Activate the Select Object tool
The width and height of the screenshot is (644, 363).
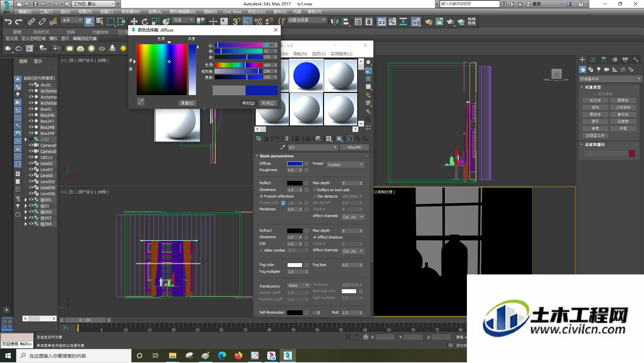pos(89,22)
